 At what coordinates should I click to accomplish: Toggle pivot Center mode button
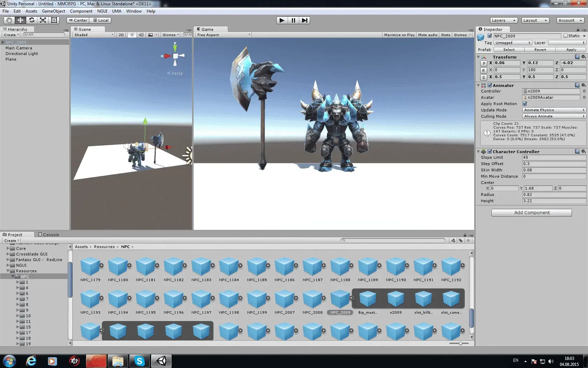(78, 20)
